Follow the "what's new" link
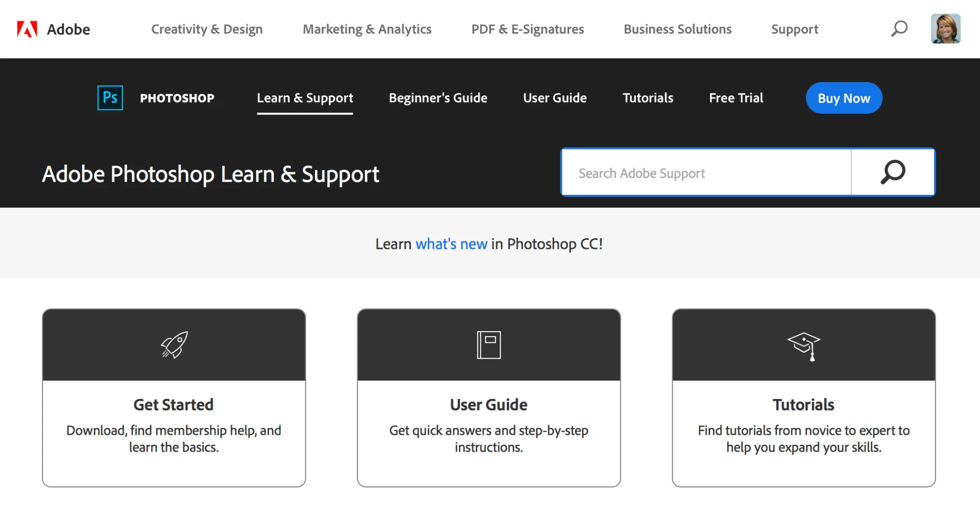 coord(451,244)
